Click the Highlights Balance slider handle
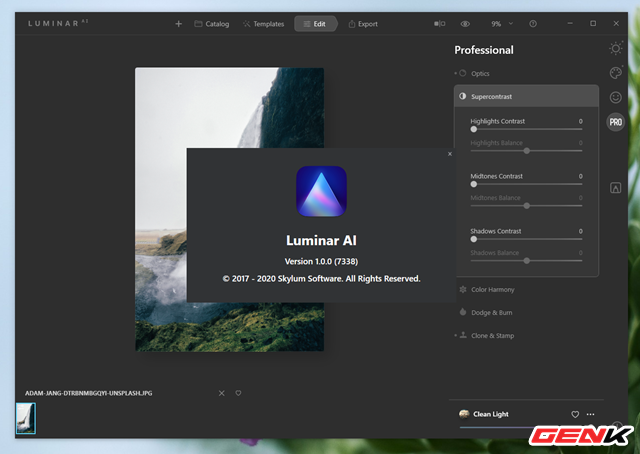The width and height of the screenshot is (640, 454). [527, 151]
